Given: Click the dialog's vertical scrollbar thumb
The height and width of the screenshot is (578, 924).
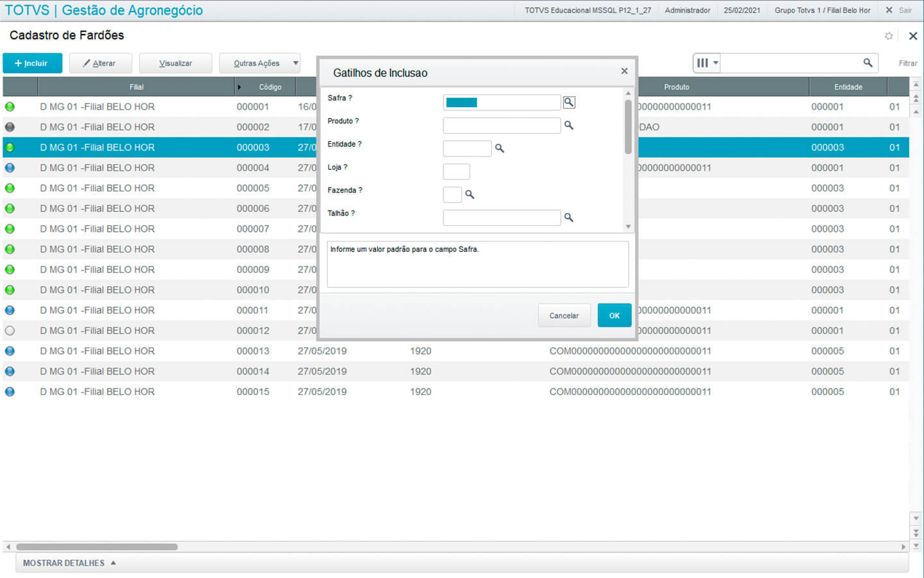Looking at the screenshot, I should [628, 127].
